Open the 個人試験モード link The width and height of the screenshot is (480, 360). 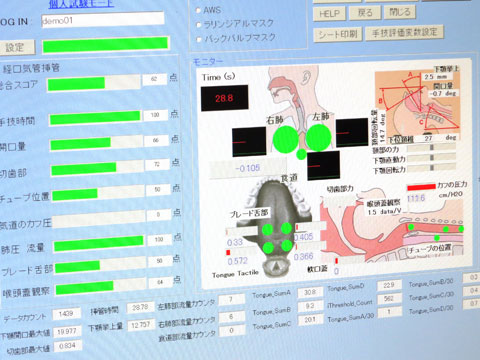click(x=81, y=4)
